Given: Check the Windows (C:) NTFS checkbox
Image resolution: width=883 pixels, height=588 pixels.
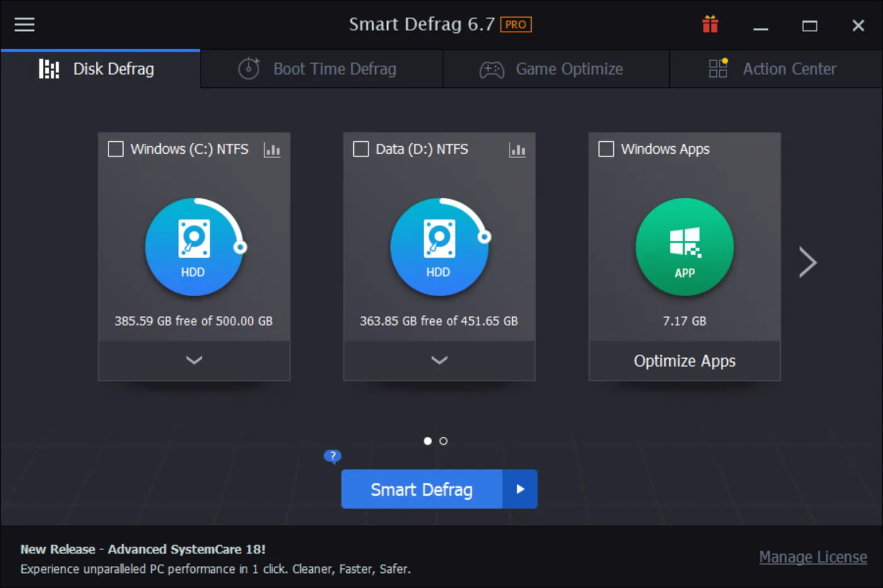Looking at the screenshot, I should 115,149.
